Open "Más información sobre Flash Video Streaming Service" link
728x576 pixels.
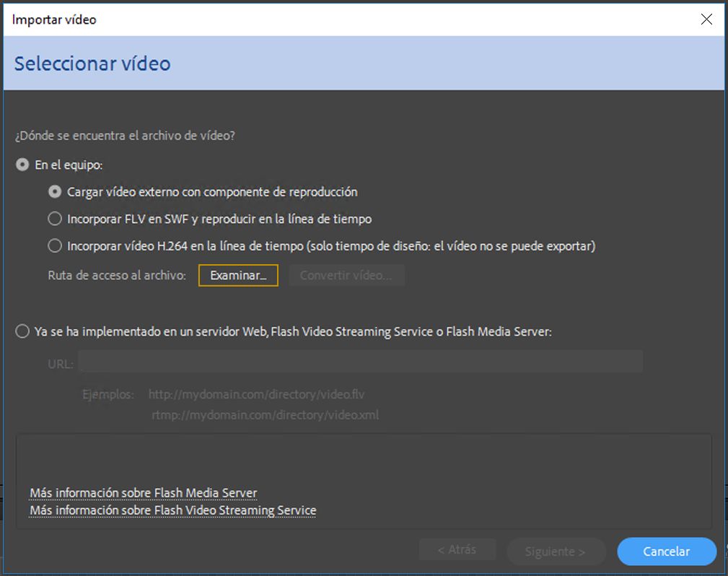(172, 510)
